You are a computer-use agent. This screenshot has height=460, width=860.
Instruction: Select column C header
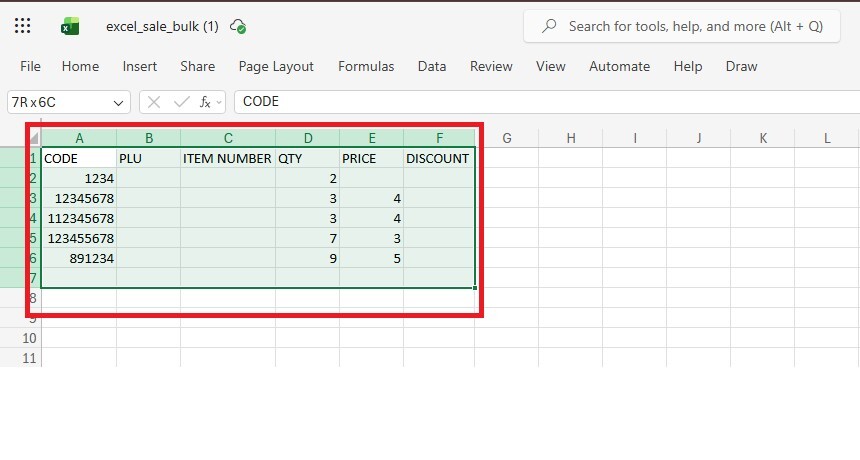(x=228, y=138)
